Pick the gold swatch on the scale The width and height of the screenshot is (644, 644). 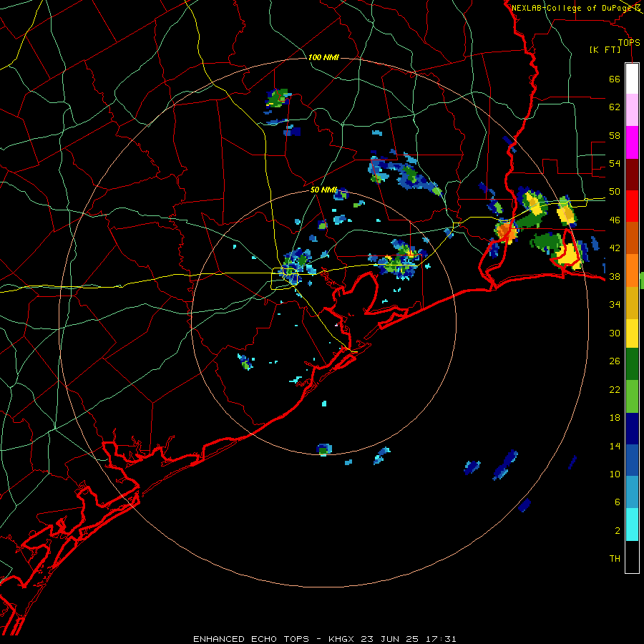pyautogui.click(x=632, y=302)
